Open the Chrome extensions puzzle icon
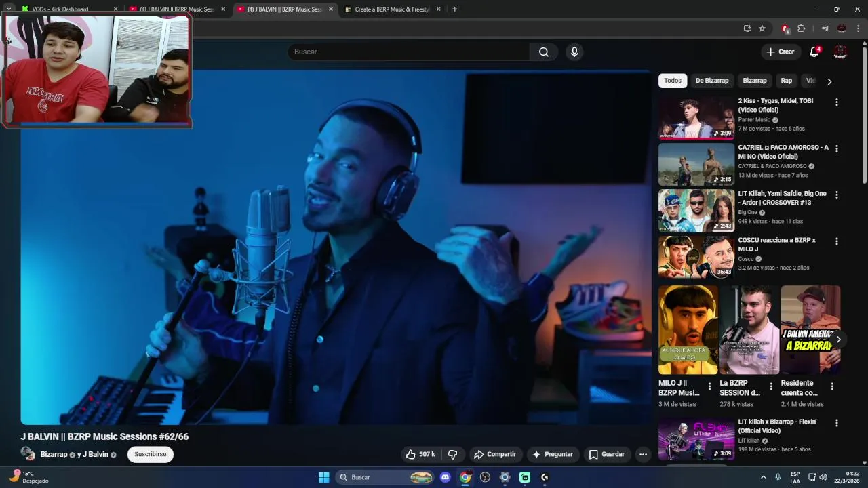 point(802,28)
